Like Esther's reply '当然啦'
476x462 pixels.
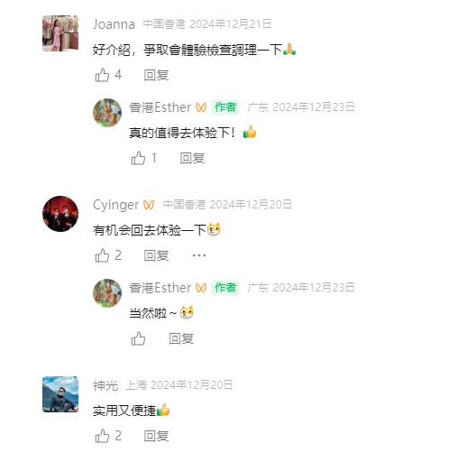[138, 338]
